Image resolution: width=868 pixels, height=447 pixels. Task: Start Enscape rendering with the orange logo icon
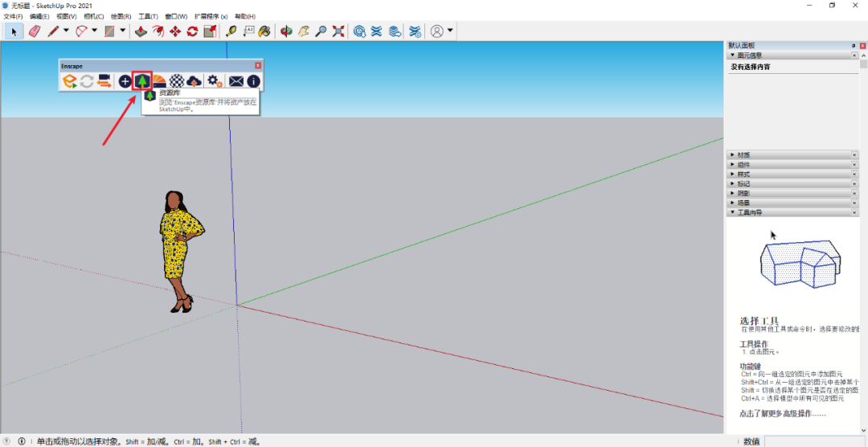[x=70, y=80]
